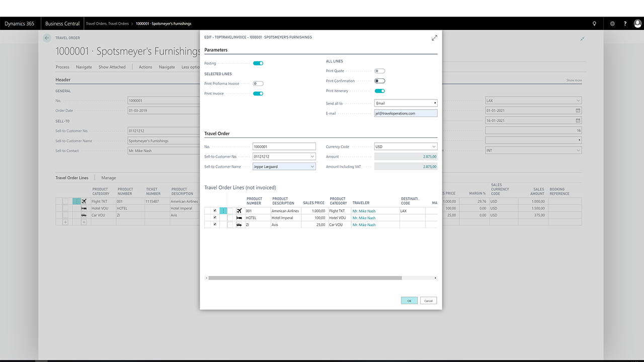
Task: Open the background LAX dropdown
Action: click(x=578, y=101)
